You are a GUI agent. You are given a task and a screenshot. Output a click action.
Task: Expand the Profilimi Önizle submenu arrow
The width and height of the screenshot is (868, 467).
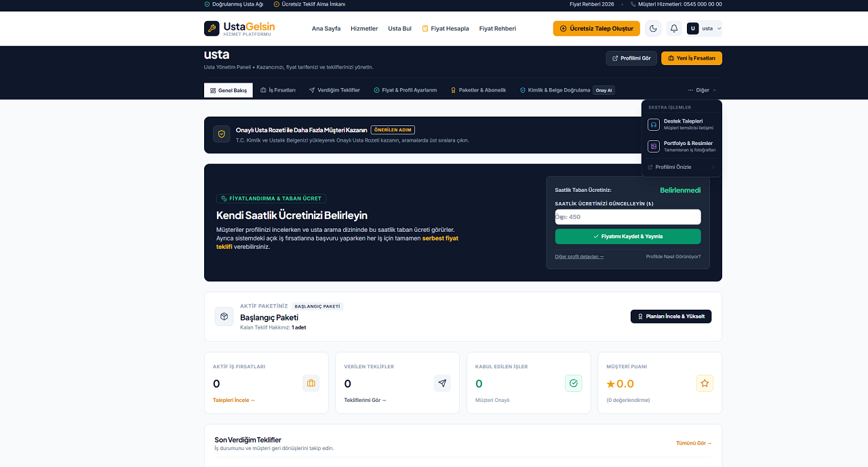coord(713,167)
